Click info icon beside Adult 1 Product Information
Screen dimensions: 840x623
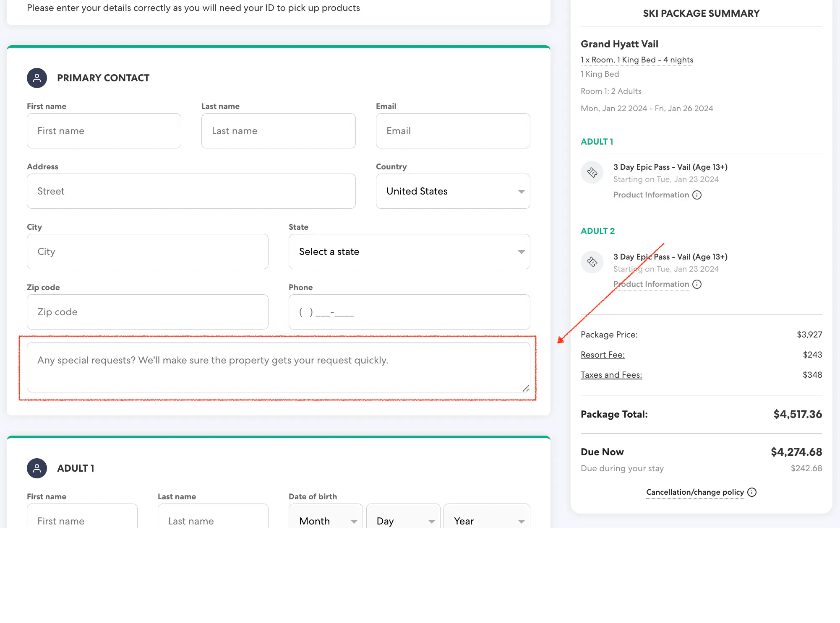697,195
